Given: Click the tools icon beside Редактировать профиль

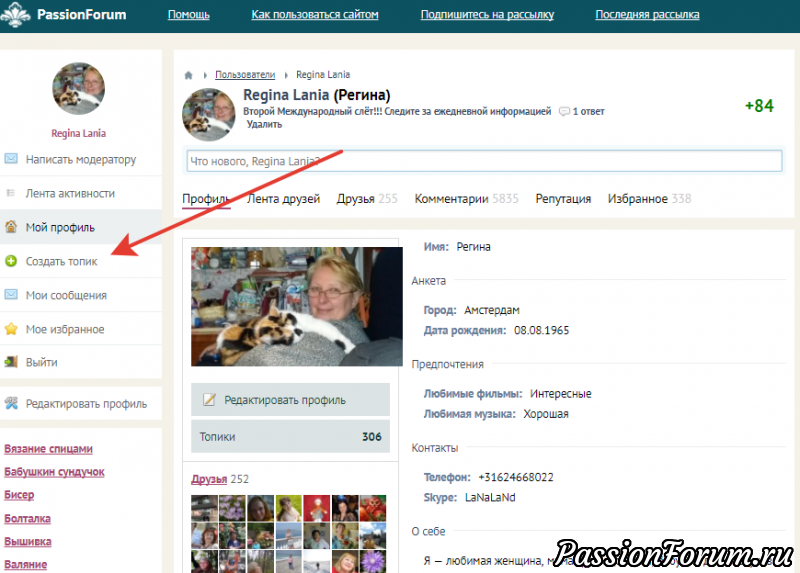Looking at the screenshot, I should [x=11, y=404].
